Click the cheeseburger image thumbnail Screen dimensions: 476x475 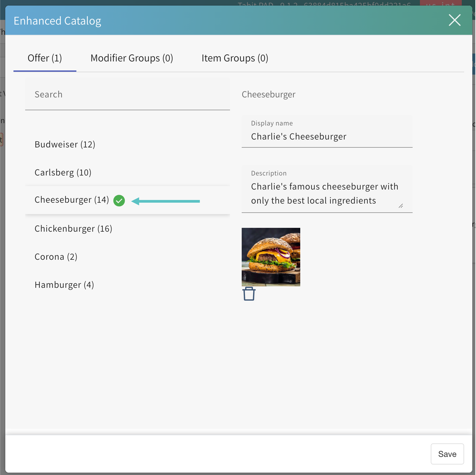click(271, 257)
